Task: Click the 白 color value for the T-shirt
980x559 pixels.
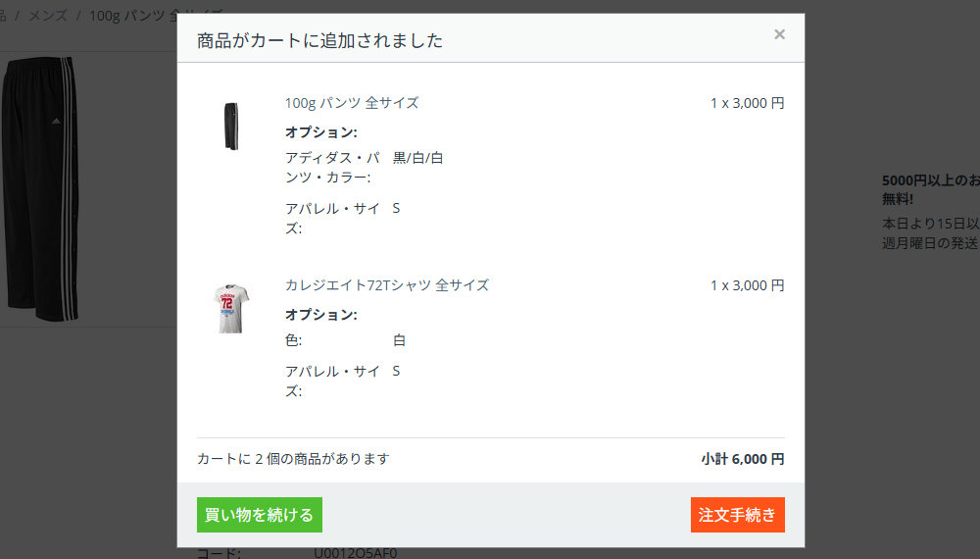Action: [399, 340]
